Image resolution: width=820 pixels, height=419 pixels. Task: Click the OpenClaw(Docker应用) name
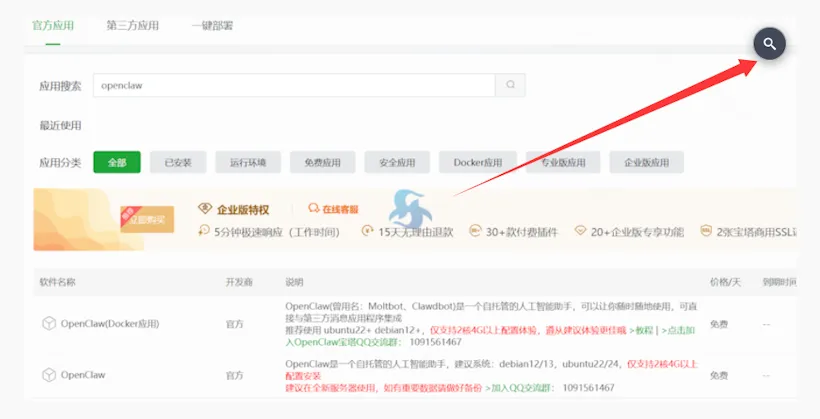[x=110, y=324]
